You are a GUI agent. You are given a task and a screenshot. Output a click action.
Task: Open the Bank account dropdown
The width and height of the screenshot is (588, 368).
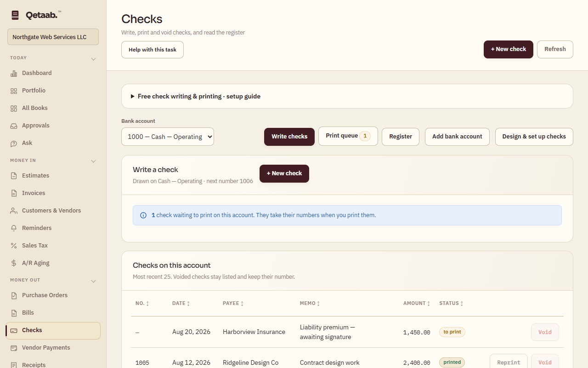tap(168, 137)
